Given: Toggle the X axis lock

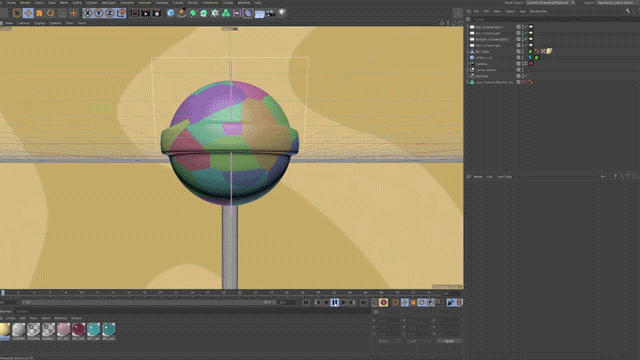Looking at the screenshot, I should 87,13.
